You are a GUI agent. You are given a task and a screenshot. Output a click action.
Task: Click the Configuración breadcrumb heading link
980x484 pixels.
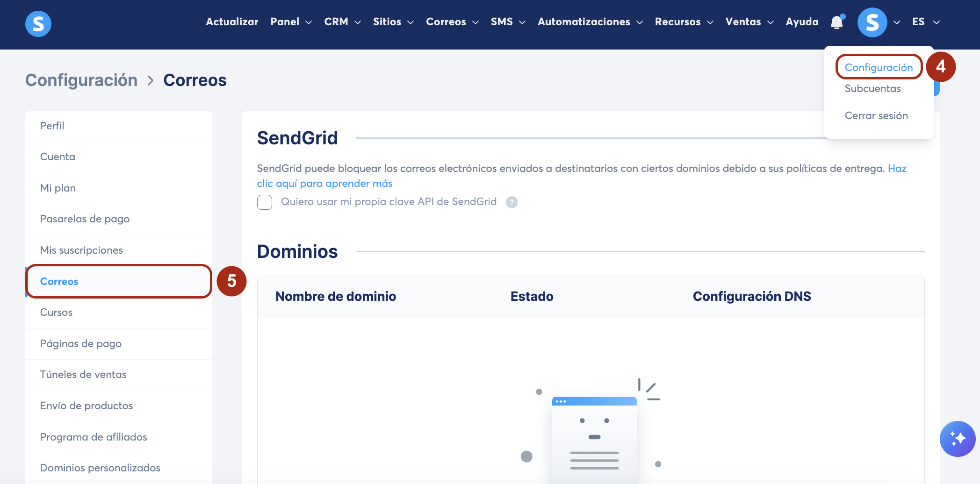[81, 80]
